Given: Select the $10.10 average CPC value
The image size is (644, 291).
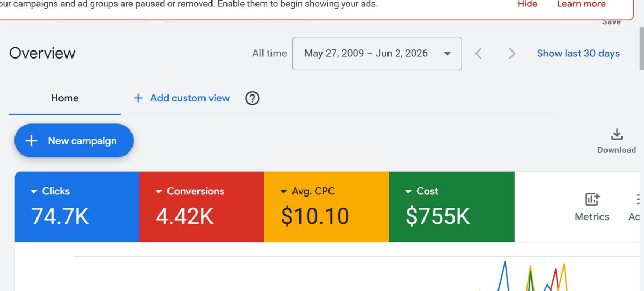Looking at the screenshot, I should (x=315, y=216).
